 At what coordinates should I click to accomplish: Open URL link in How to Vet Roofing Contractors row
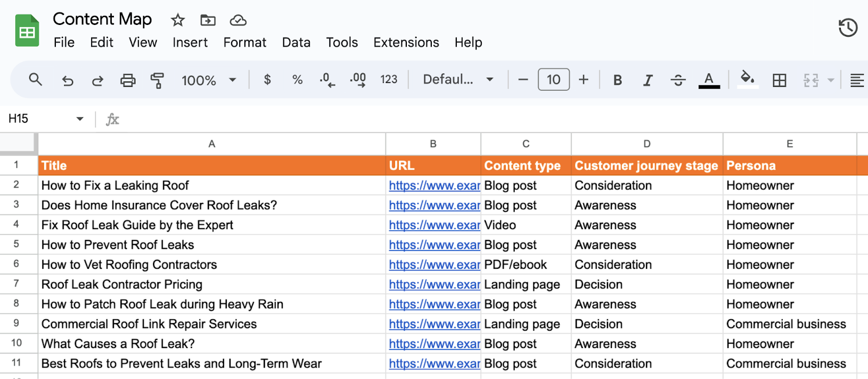(435, 265)
